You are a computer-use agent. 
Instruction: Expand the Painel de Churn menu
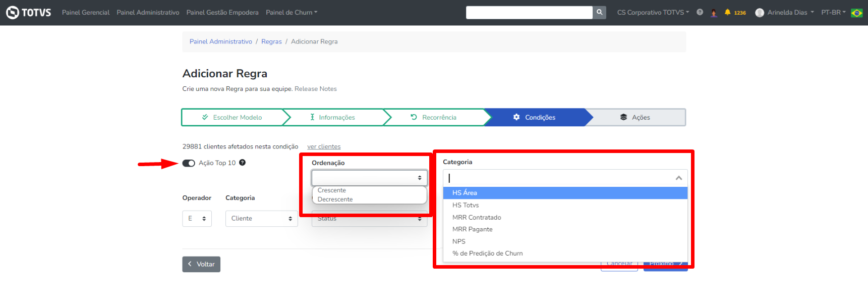292,13
